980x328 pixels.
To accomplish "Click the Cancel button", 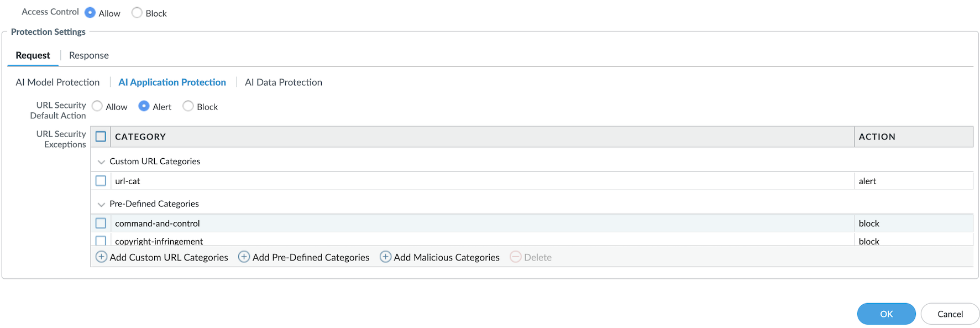I will point(950,314).
